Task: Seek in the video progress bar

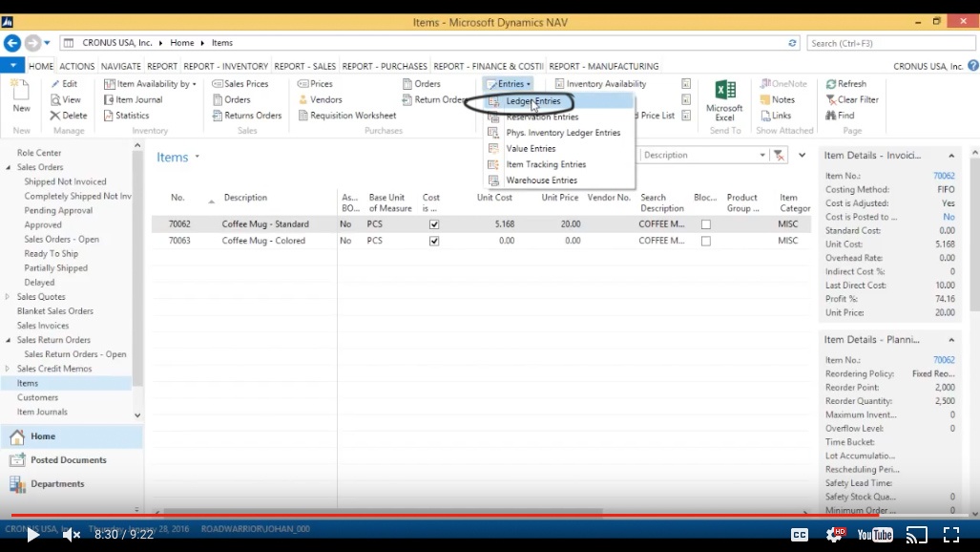Action: click(490, 515)
